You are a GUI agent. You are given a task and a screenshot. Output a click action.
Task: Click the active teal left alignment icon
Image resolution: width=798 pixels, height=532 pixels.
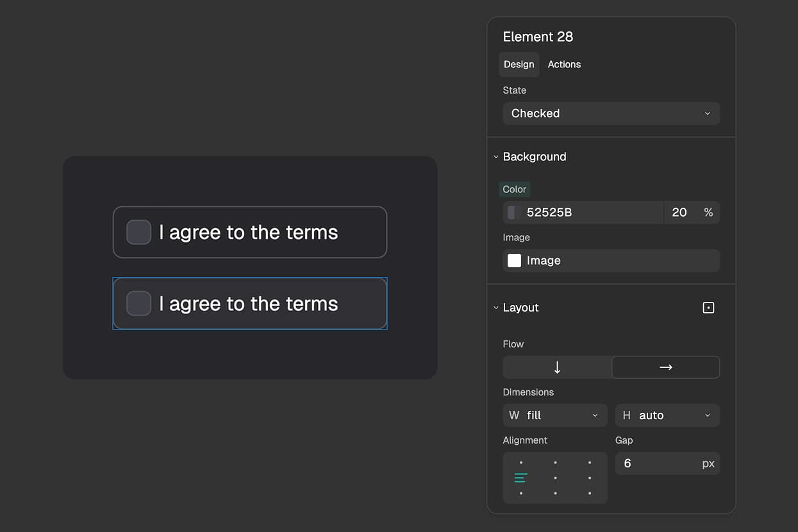[521, 478]
